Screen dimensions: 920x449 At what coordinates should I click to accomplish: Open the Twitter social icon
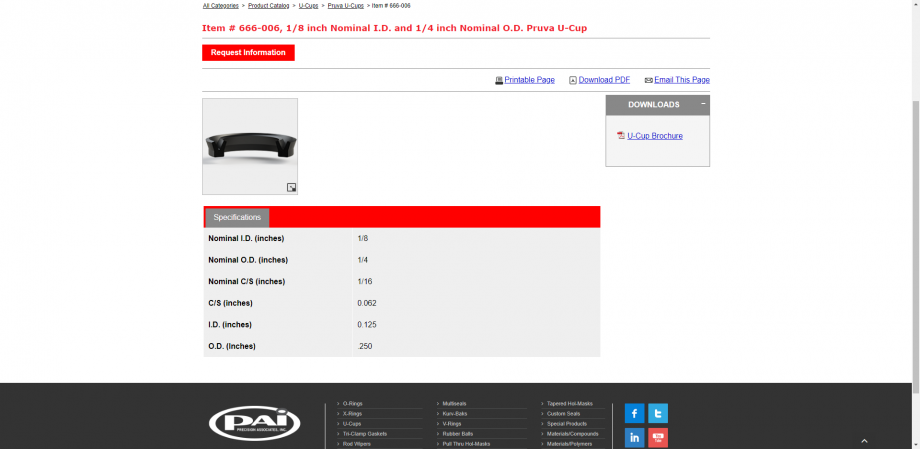(x=657, y=413)
